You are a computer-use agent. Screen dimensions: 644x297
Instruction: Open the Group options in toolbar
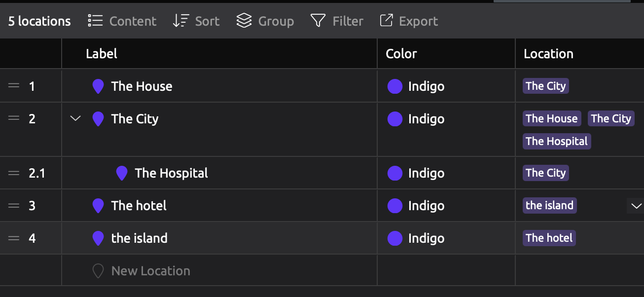(x=265, y=21)
